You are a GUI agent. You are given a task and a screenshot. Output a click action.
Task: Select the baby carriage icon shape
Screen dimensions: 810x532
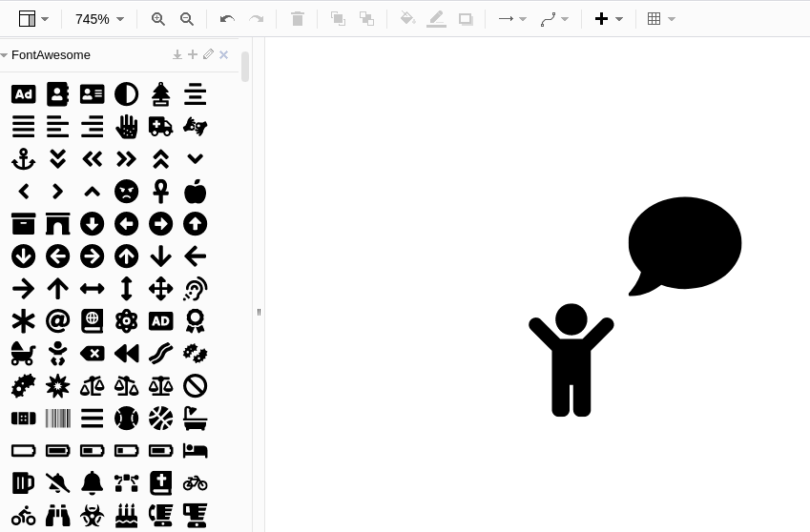pos(23,354)
